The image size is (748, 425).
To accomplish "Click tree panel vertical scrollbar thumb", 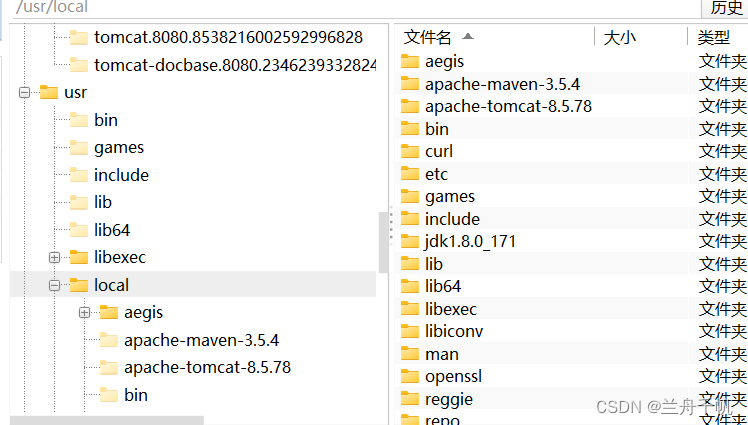I will tap(383, 242).
